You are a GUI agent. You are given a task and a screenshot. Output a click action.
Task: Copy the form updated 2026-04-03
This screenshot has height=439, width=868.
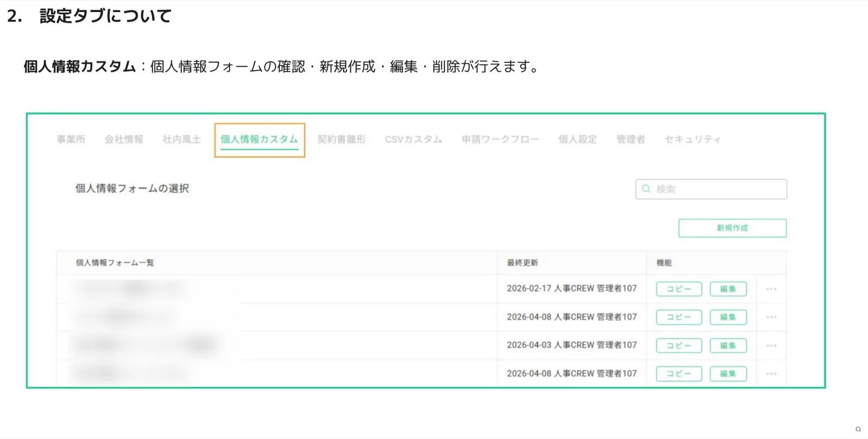point(679,346)
